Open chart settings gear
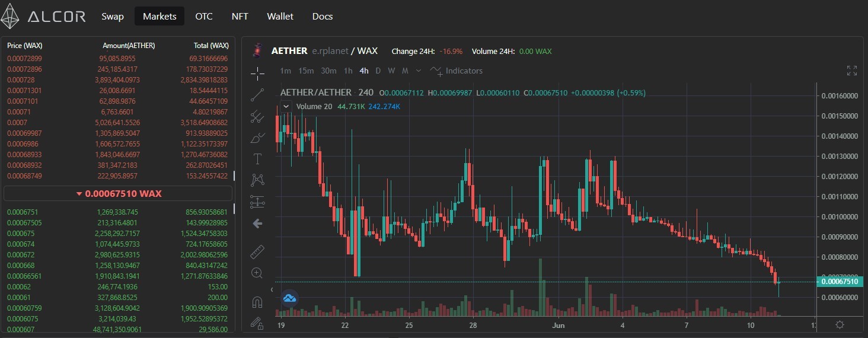This screenshot has width=868, height=338. (840, 325)
